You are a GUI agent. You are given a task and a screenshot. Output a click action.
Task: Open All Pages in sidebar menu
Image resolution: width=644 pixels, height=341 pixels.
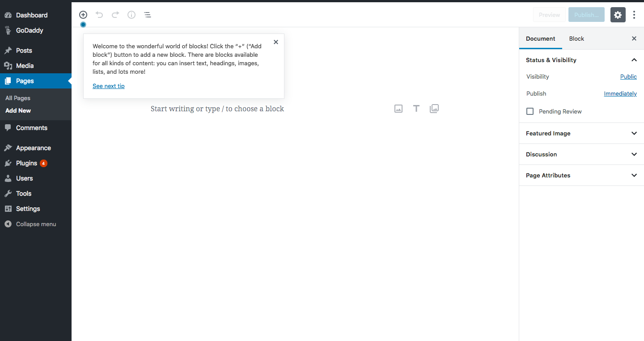(18, 98)
